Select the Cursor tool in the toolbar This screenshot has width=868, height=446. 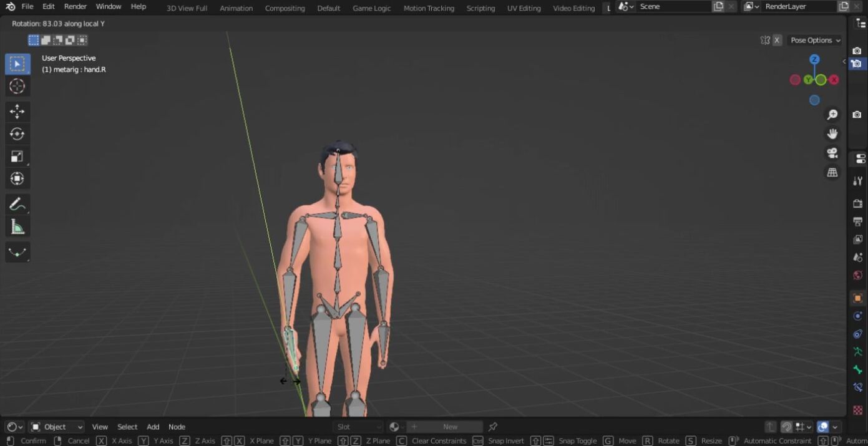point(17,86)
